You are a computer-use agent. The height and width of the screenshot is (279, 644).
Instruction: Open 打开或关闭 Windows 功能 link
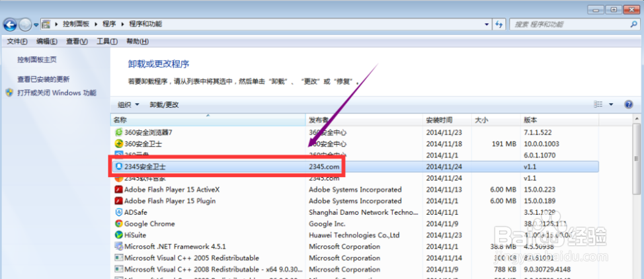[57, 93]
